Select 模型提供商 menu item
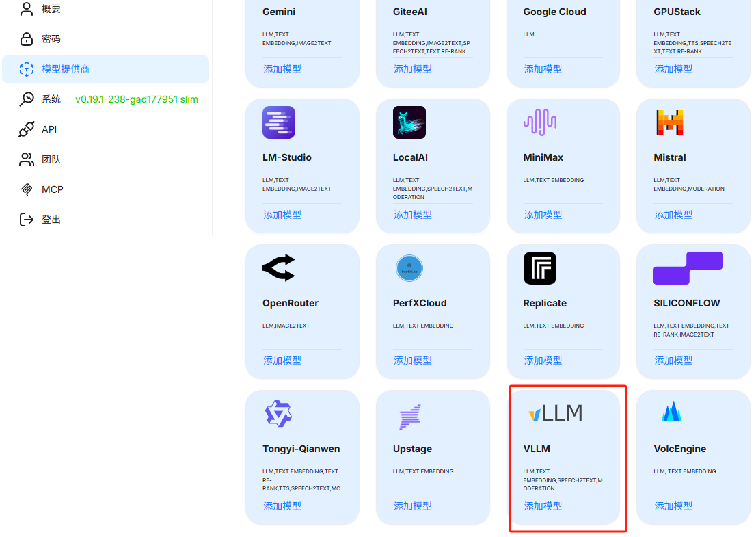 click(x=105, y=69)
